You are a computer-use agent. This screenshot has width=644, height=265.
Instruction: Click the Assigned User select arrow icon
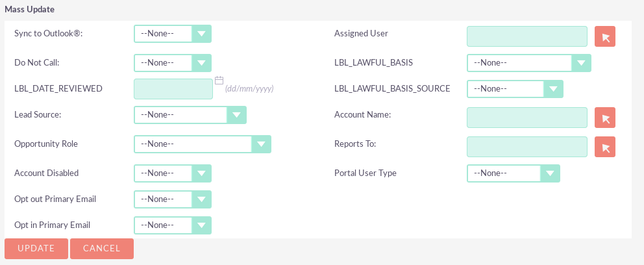pos(605,37)
